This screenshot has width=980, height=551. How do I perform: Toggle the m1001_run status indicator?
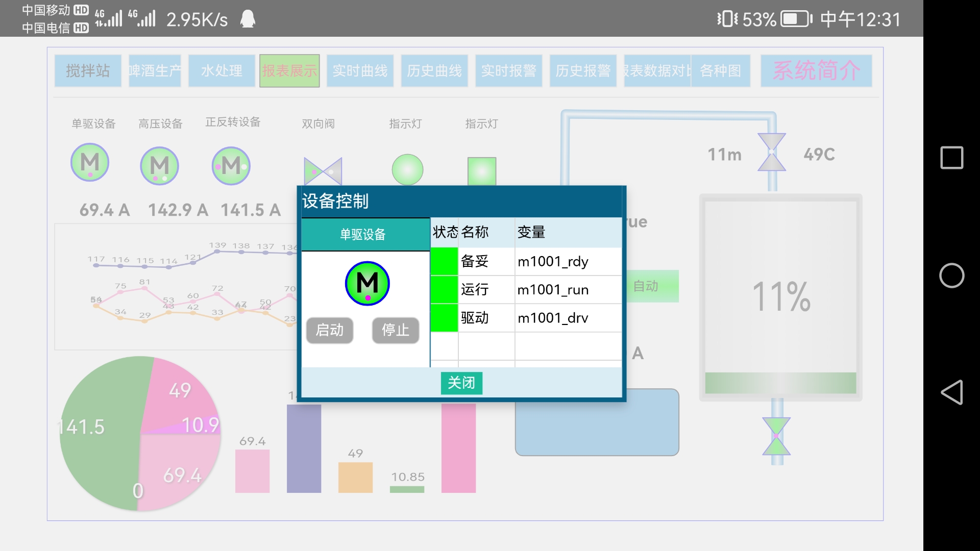coord(444,290)
